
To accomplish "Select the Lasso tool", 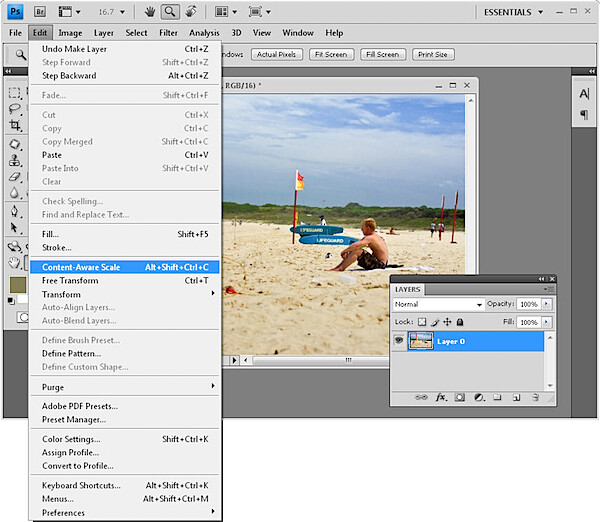I will [x=15, y=109].
